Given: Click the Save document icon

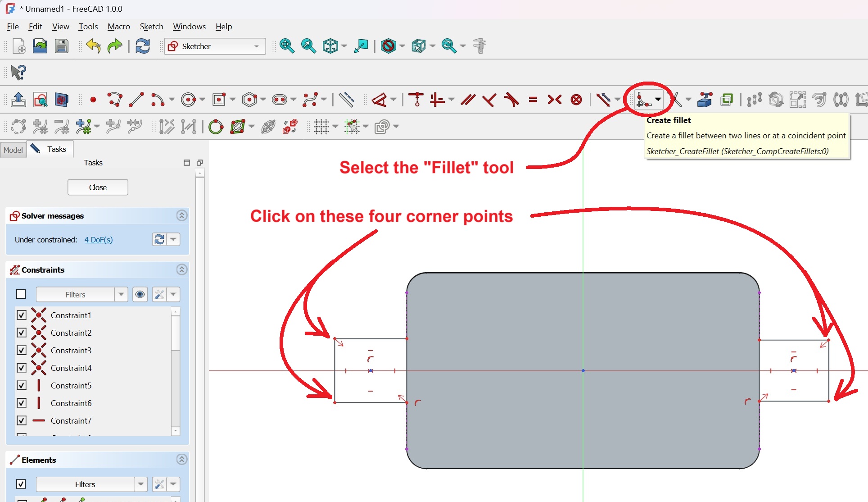Looking at the screenshot, I should coord(62,46).
